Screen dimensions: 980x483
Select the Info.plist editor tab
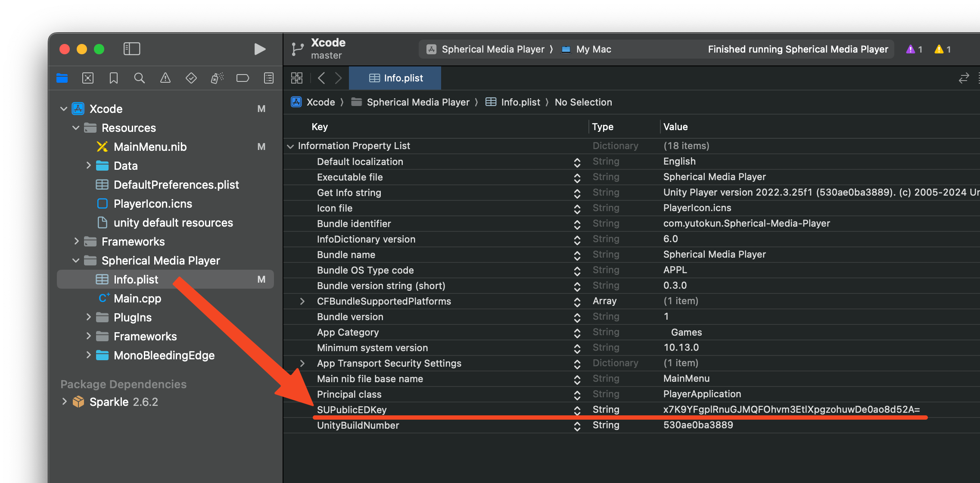395,78
